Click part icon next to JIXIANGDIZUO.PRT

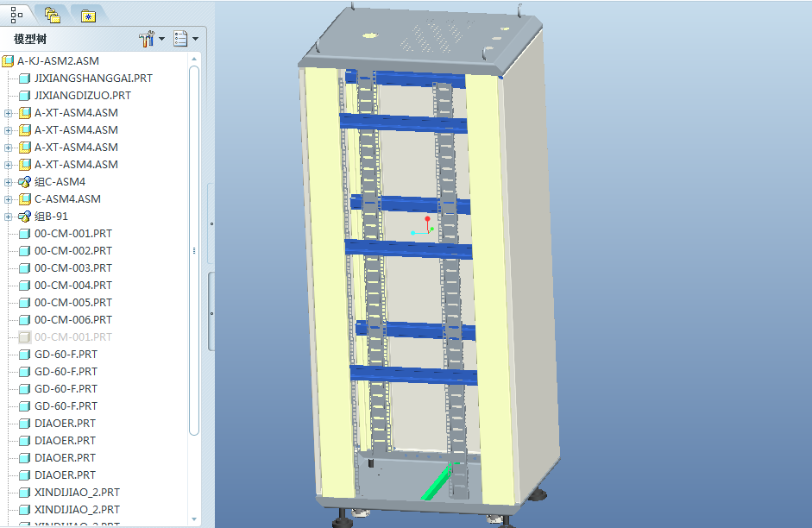24,95
